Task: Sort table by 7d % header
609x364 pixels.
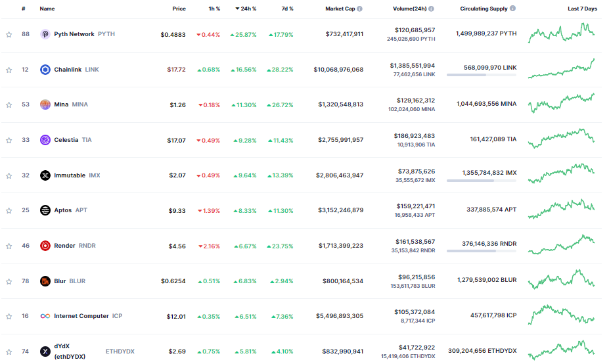Action: click(287, 9)
